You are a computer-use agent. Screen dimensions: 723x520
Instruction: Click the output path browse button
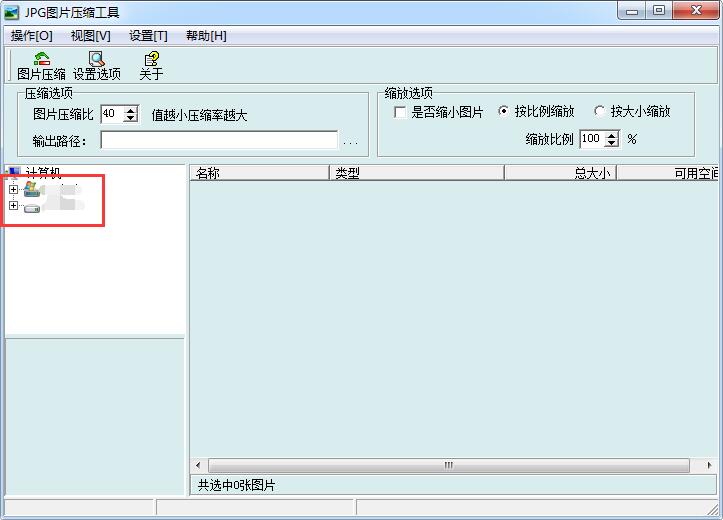click(x=350, y=141)
